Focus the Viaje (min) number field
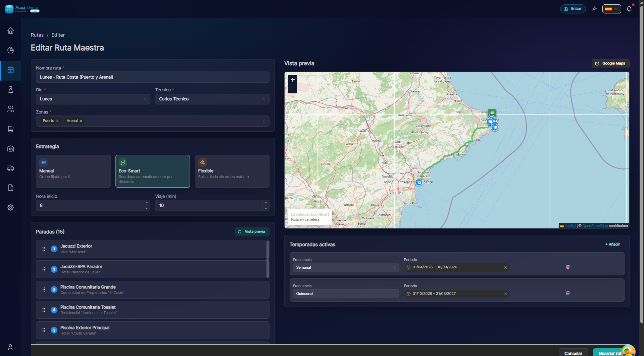 [x=209, y=206]
